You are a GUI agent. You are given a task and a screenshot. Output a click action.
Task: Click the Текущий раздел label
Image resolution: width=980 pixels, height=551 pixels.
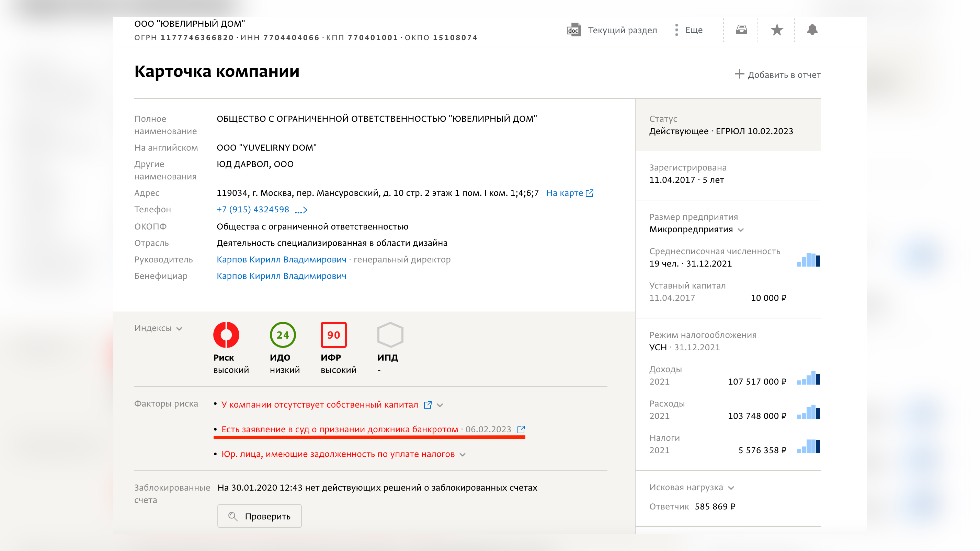tap(623, 31)
